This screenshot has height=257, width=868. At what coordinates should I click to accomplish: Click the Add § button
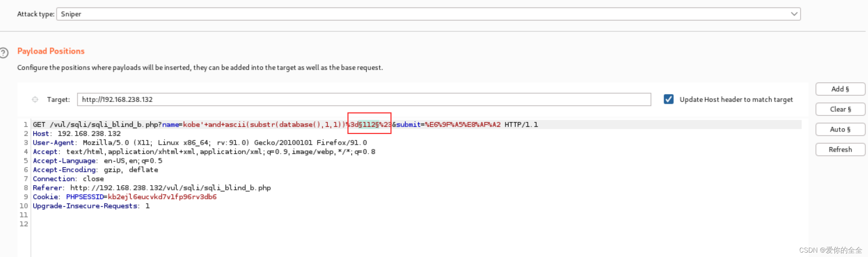pyautogui.click(x=840, y=89)
